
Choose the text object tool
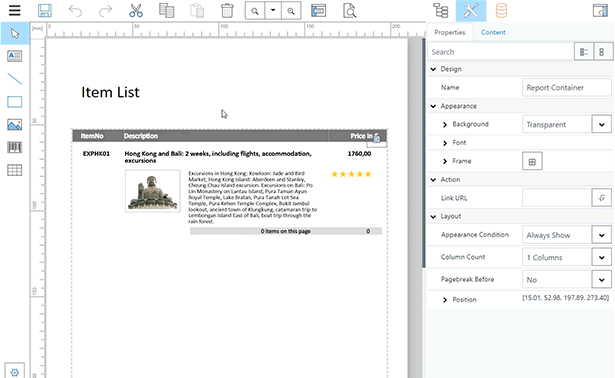tap(15, 56)
